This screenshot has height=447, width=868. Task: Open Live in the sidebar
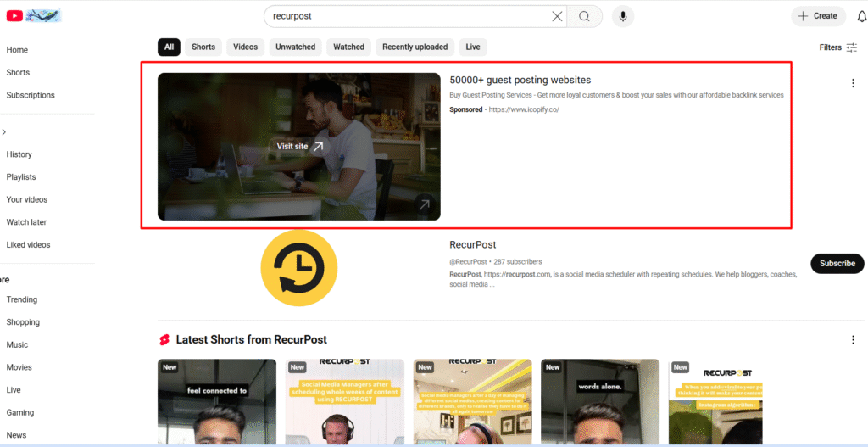(14, 390)
